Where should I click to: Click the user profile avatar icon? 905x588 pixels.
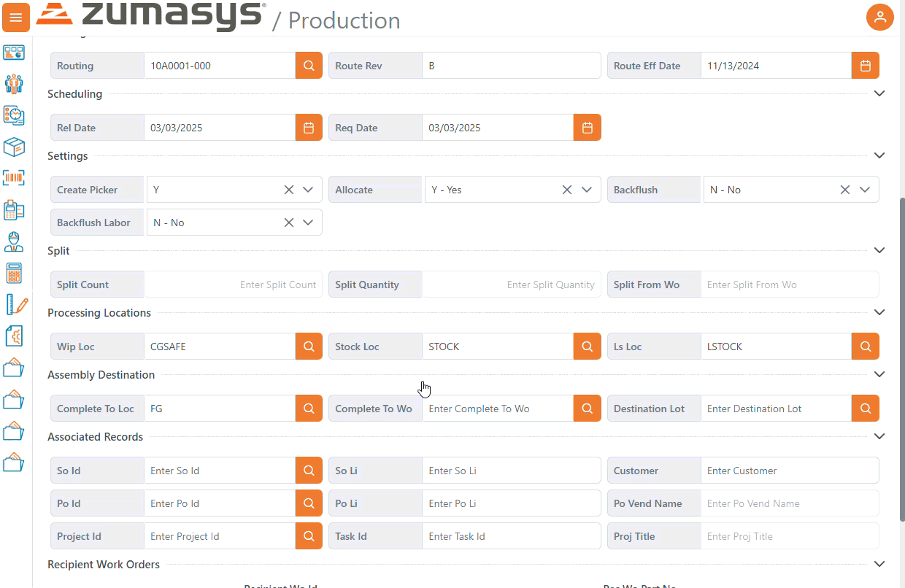pyautogui.click(x=879, y=18)
